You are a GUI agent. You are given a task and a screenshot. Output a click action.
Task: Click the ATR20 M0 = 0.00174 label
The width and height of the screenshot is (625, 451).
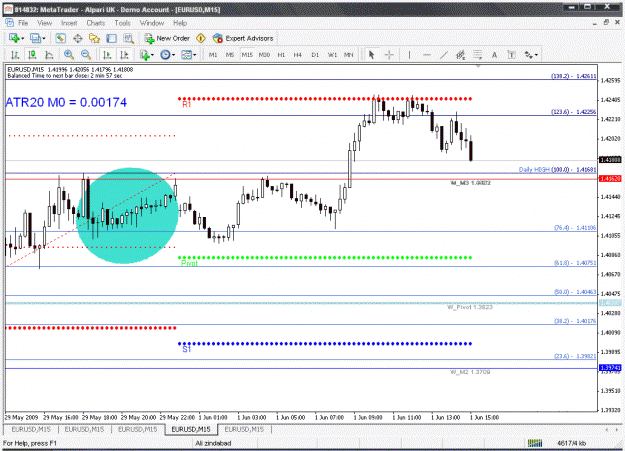[x=66, y=102]
